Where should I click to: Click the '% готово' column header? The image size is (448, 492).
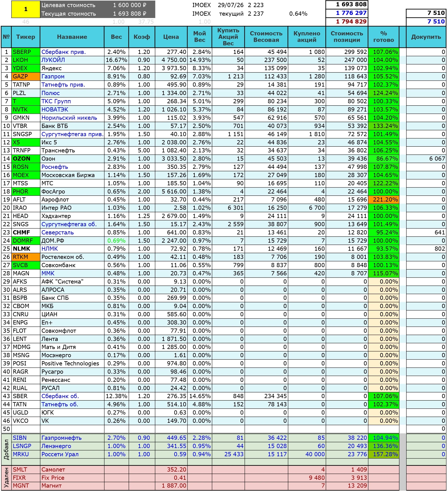384,37
